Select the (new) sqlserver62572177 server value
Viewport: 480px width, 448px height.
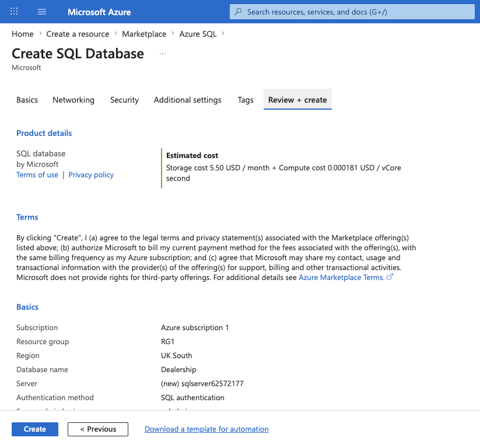[202, 384]
